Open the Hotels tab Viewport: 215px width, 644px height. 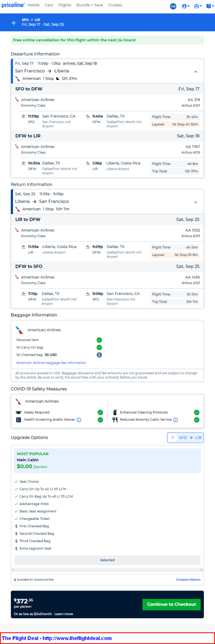[34, 5]
